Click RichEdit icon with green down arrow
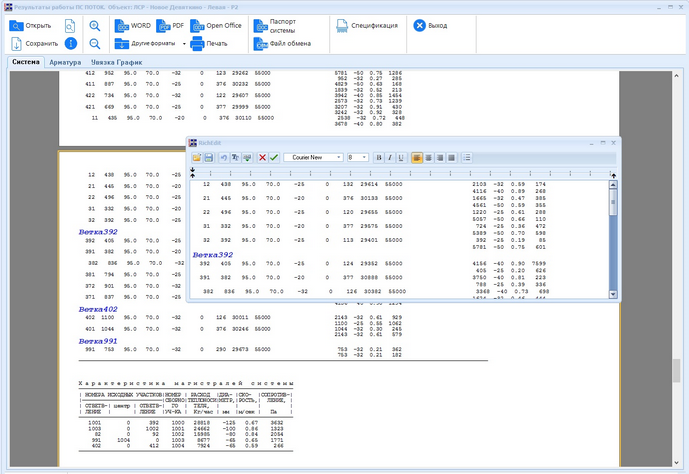Screen dimensions: 689x474 pos(247,157)
